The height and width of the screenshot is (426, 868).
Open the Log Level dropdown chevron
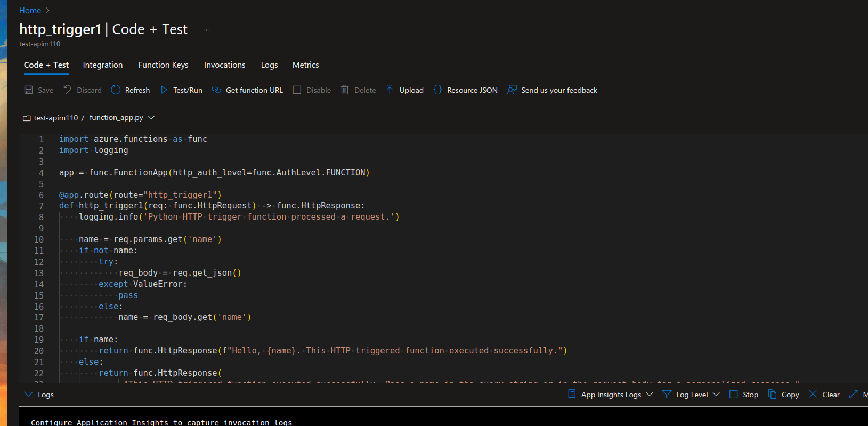click(716, 394)
